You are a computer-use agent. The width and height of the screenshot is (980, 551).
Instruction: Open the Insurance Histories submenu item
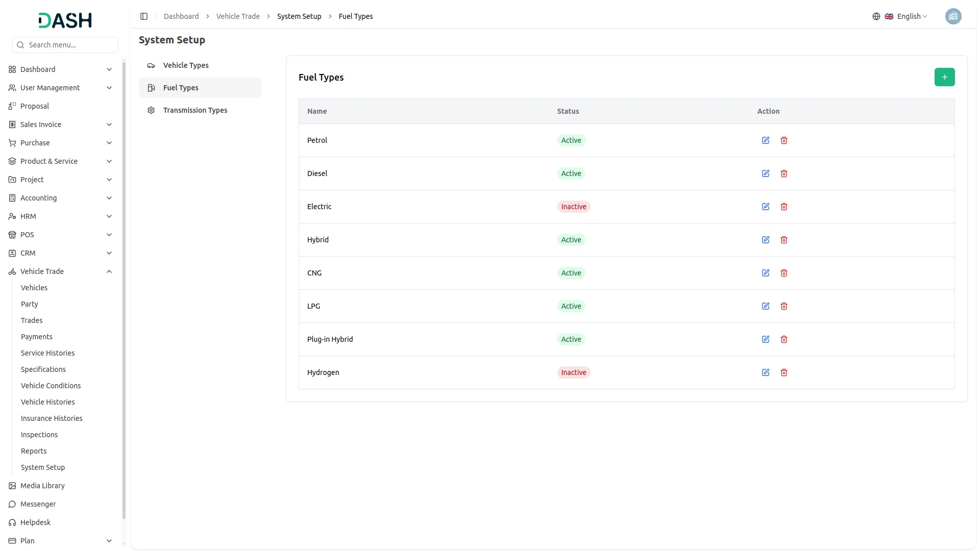(52, 418)
